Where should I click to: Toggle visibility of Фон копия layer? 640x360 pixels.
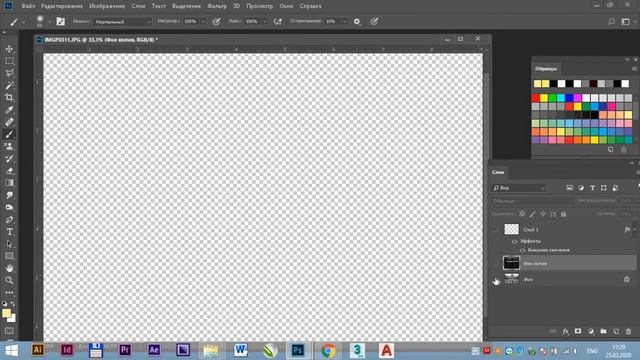point(496,263)
